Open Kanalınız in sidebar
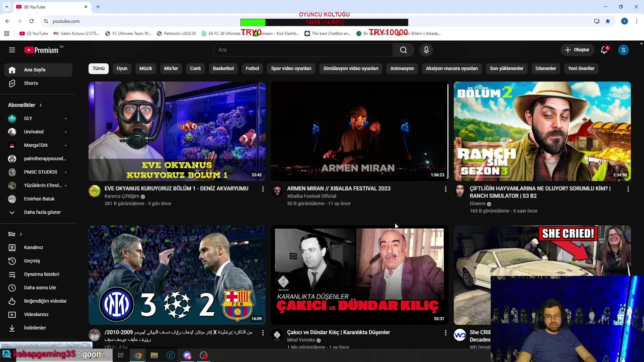The width and height of the screenshot is (644, 362). coord(38,247)
